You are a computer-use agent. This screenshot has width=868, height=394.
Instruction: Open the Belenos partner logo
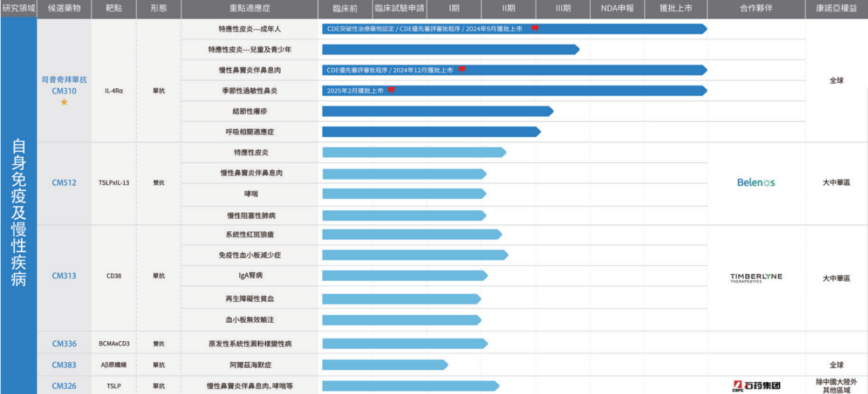click(755, 182)
